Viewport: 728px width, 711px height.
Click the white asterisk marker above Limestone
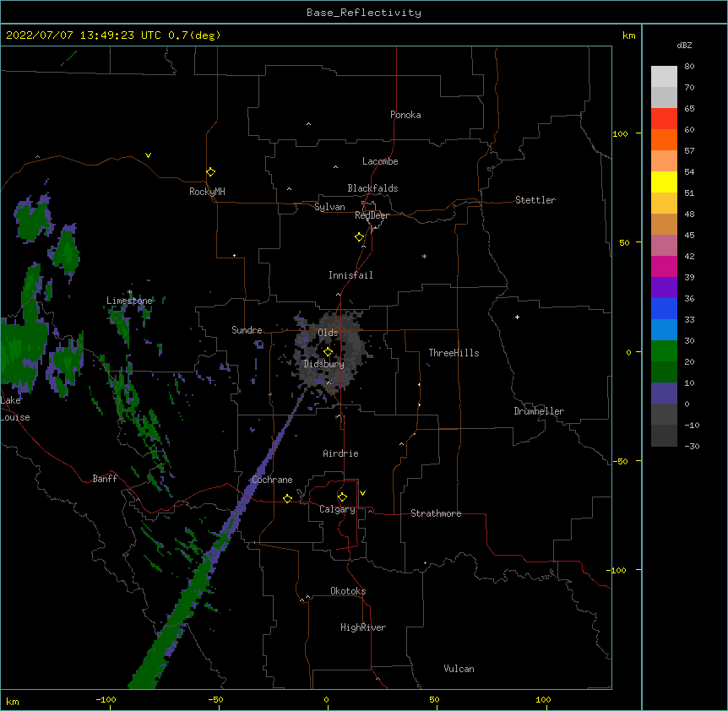coord(130,292)
